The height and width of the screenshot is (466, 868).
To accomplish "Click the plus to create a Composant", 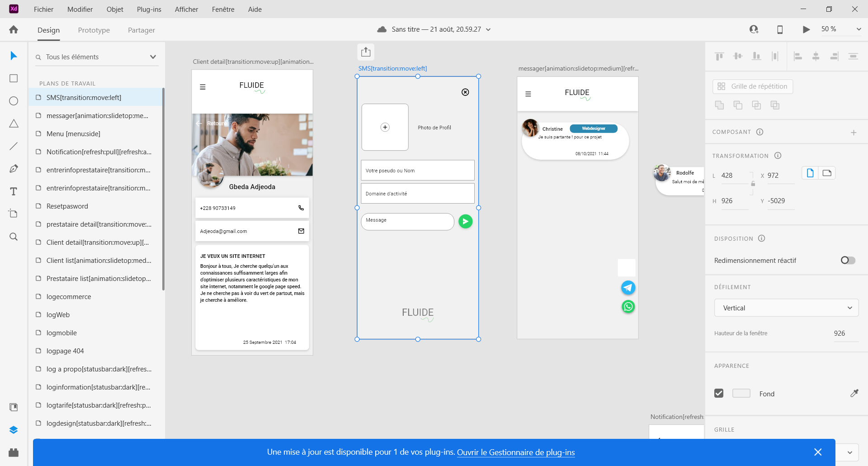I will click(x=854, y=133).
